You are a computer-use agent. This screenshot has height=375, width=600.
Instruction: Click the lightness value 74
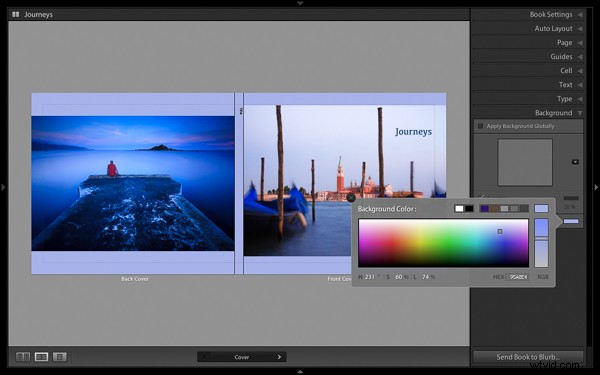(426, 277)
